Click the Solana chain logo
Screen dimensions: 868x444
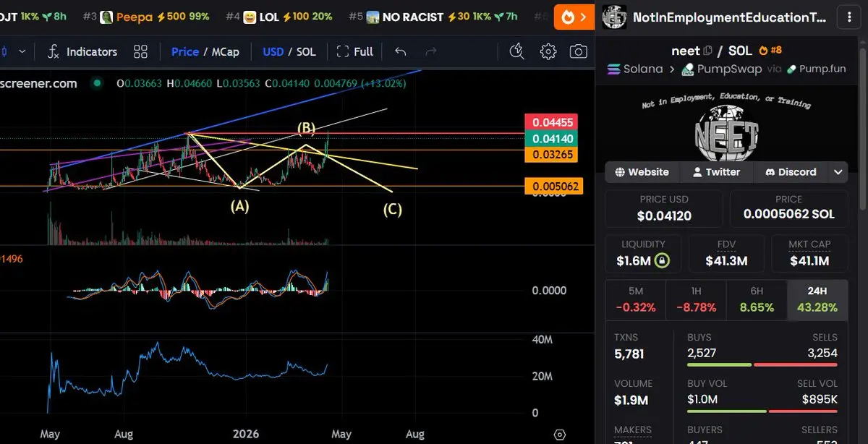point(613,69)
